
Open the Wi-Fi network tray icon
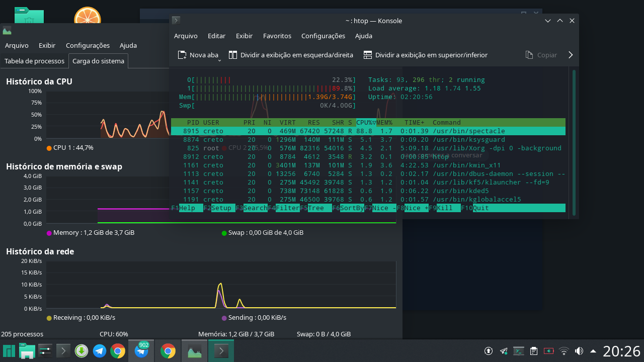[x=564, y=351]
